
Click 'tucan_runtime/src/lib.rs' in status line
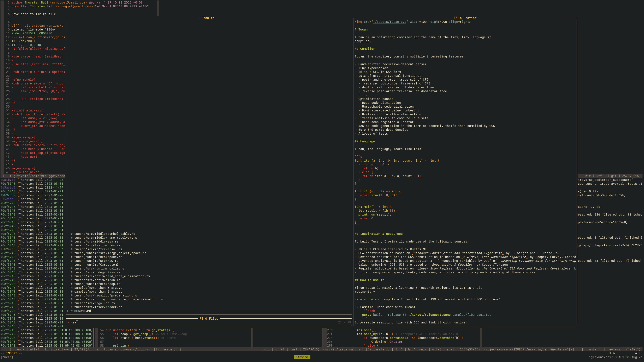[x=126, y=349]
